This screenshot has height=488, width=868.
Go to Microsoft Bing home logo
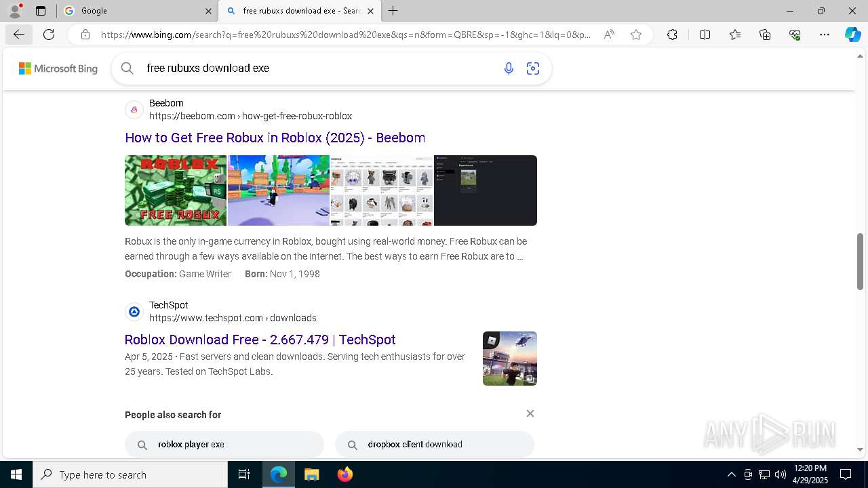58,68
